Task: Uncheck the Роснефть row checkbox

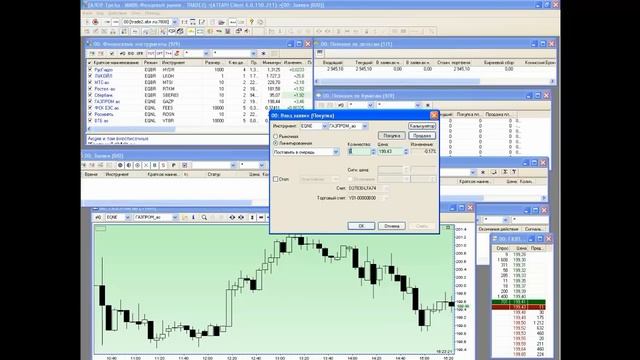Action: (90, 114)
